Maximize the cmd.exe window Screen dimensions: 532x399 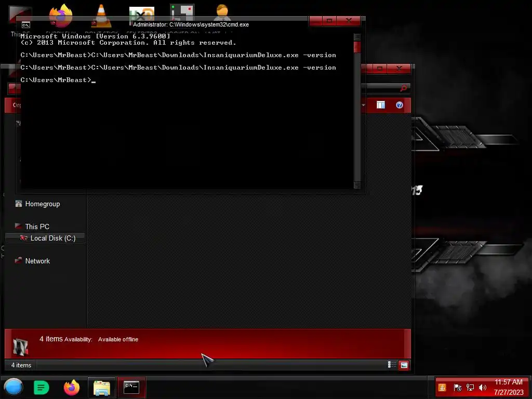pos(329,21)
